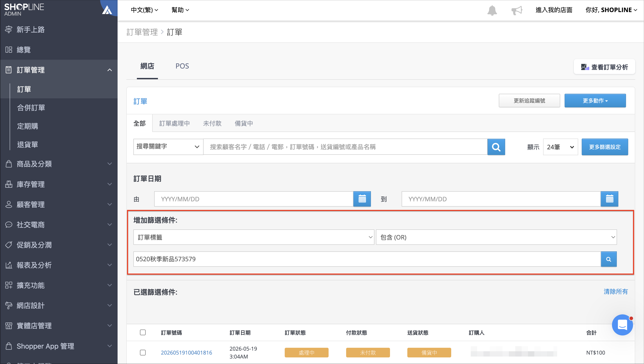Collapse the 訂單管理 sidebar section
The image size is (644, 364).
[109, 70]
